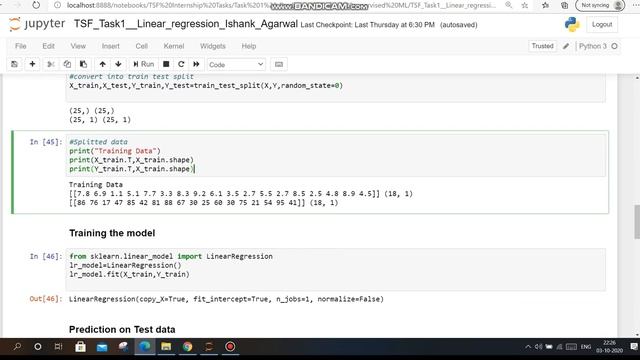Open Microsoft Store from the taskbar

[80, 347]
